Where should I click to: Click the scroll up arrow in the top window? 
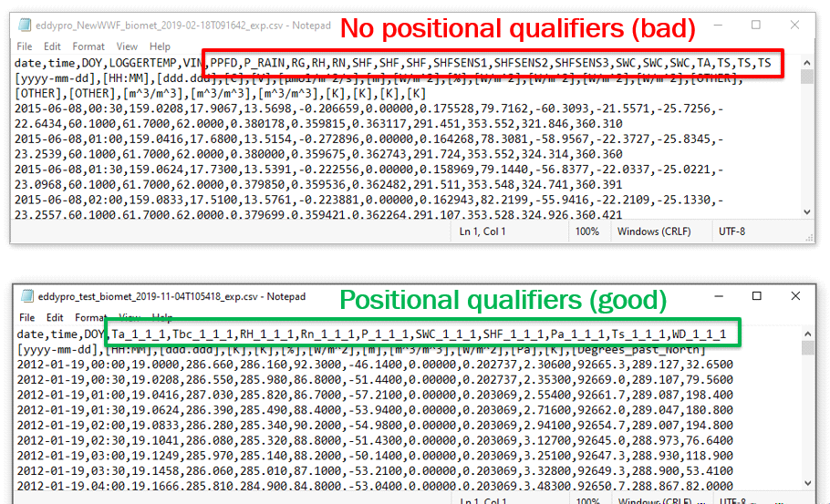click(807, 62)
